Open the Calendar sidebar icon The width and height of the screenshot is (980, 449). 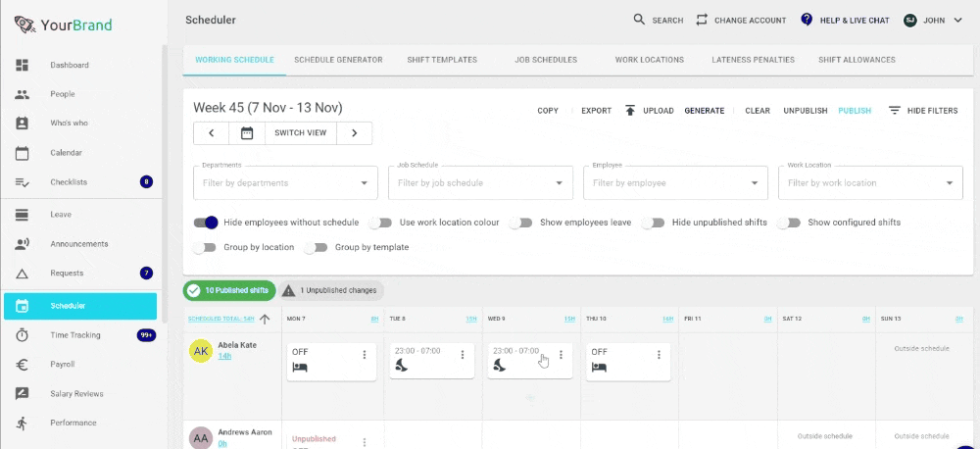tap(22, 153)
